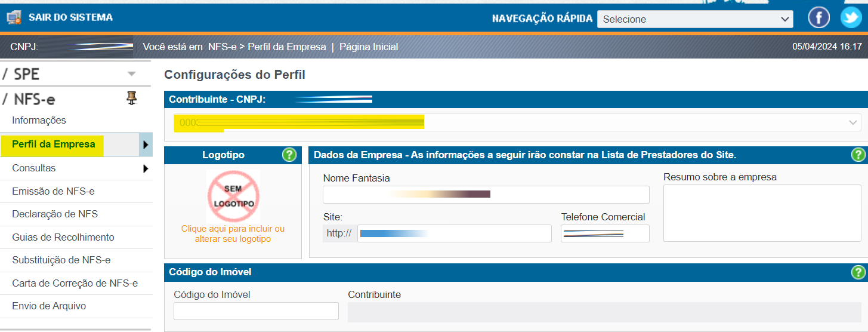Click Sair do Sistema link
This screenshot has width=868, height=332.
click(x=70, y=18)
